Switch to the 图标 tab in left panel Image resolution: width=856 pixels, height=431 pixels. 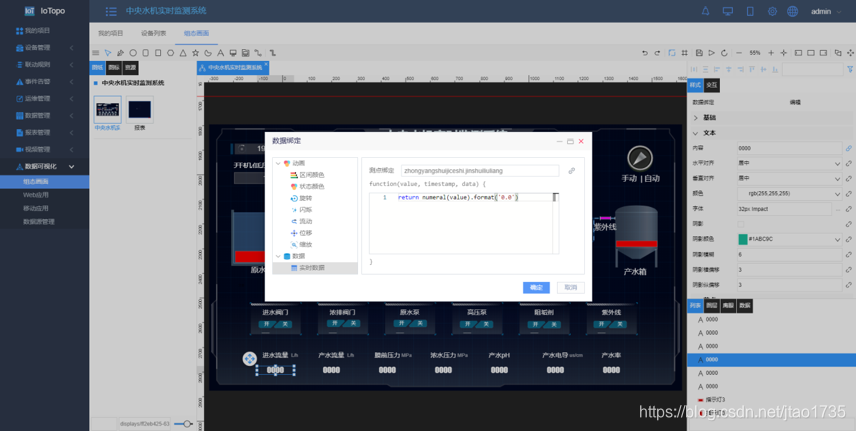pos(114,68)
